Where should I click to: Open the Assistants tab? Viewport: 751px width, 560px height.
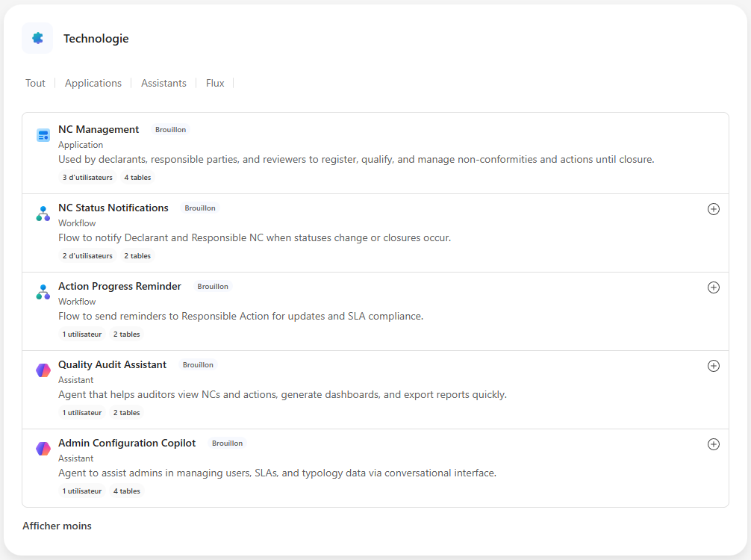pos(163,83)
